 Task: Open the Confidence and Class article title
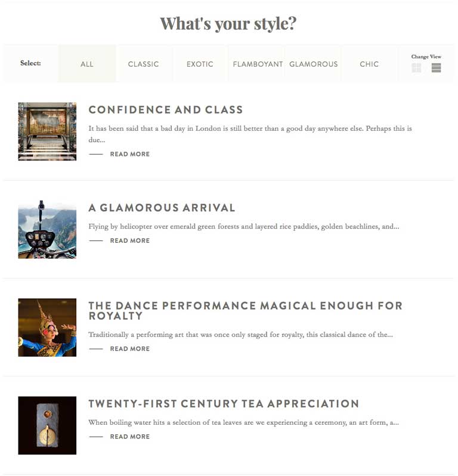tap(165, 110)
